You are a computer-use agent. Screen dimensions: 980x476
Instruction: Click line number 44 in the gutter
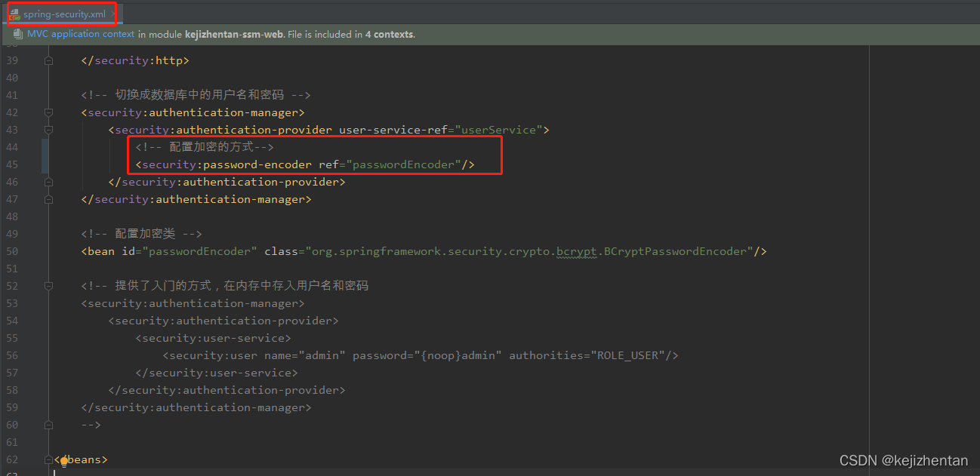tap(11, 147)
